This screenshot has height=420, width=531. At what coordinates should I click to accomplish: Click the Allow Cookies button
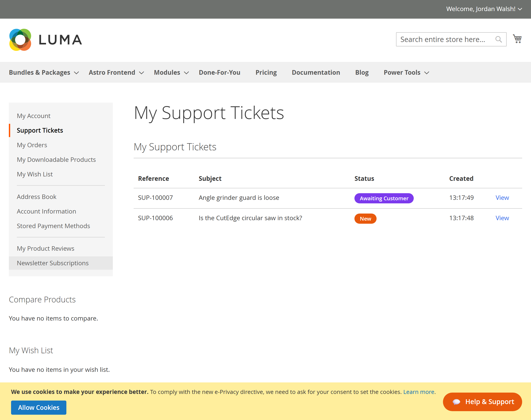pos(39,407)
